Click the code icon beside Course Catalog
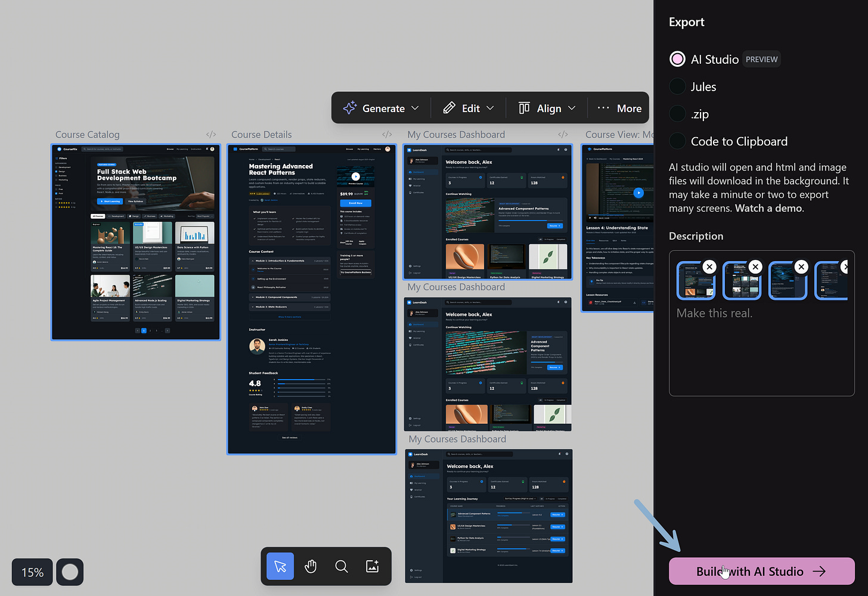 coord(210,135)
